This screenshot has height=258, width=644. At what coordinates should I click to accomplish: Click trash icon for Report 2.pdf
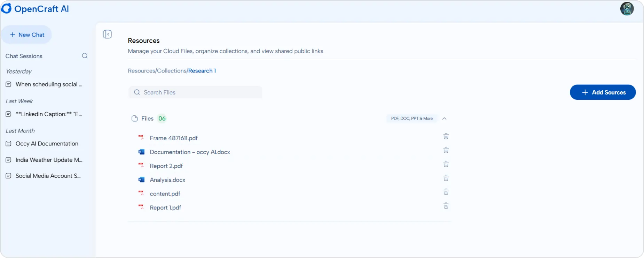pyautogui.click(x=446, y=164)
